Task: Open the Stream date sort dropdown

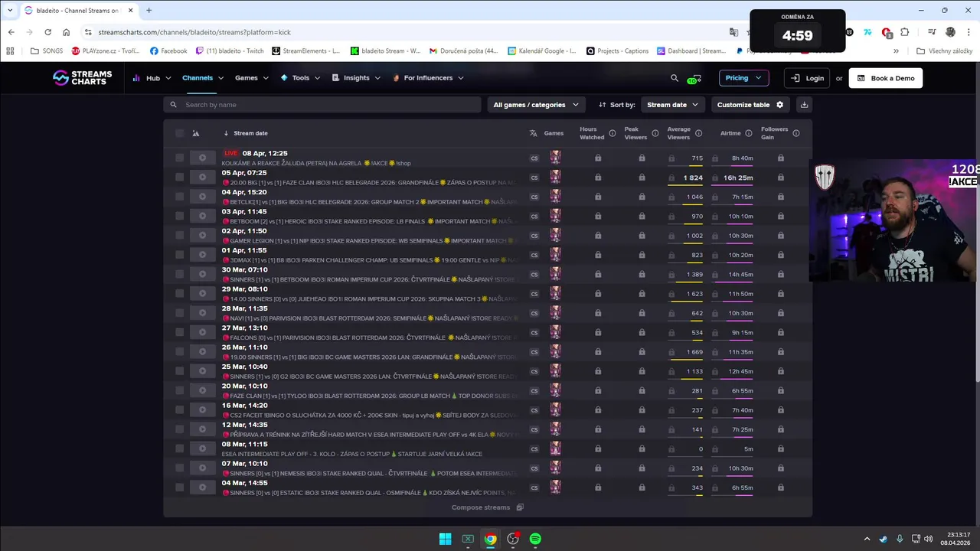Action: pos(672,105)
